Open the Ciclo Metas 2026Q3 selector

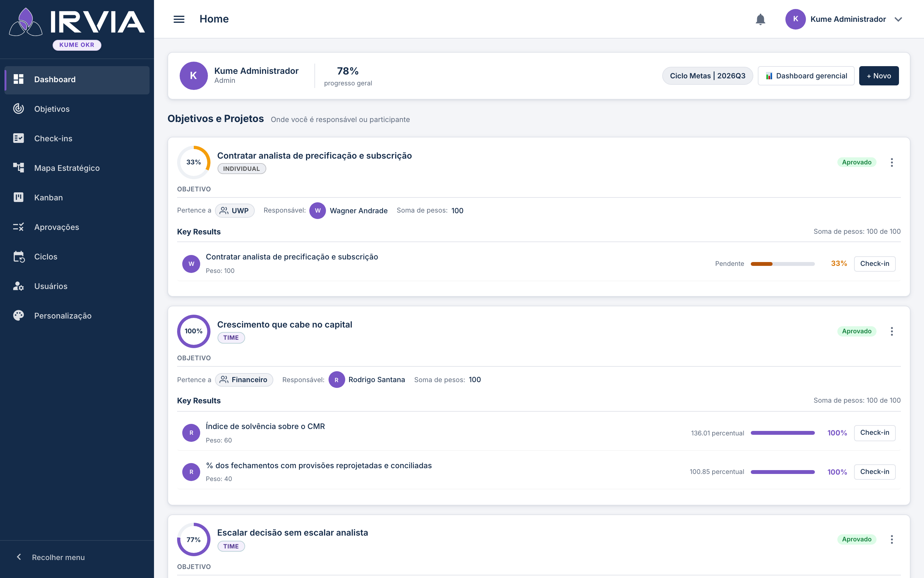(707, 76)
